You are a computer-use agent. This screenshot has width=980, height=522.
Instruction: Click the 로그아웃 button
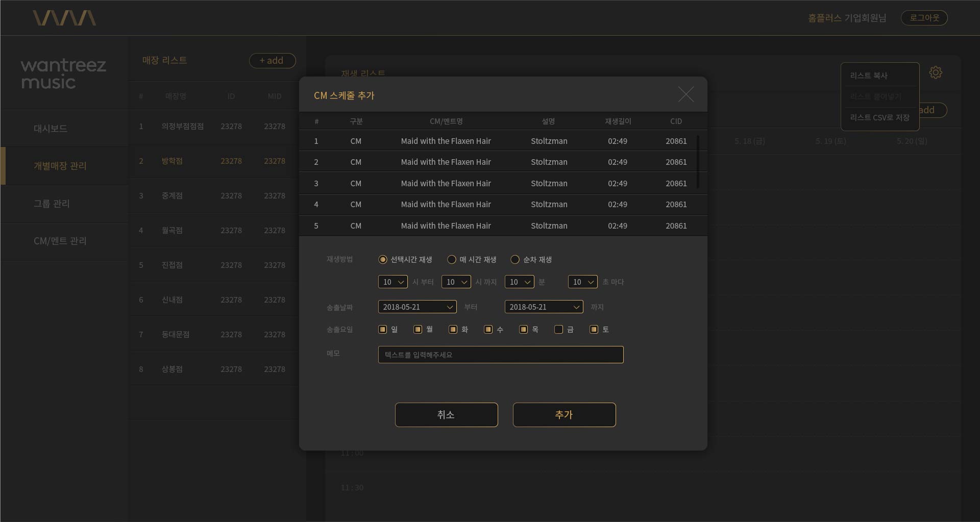pyautogui.click(x=924, y=18)
